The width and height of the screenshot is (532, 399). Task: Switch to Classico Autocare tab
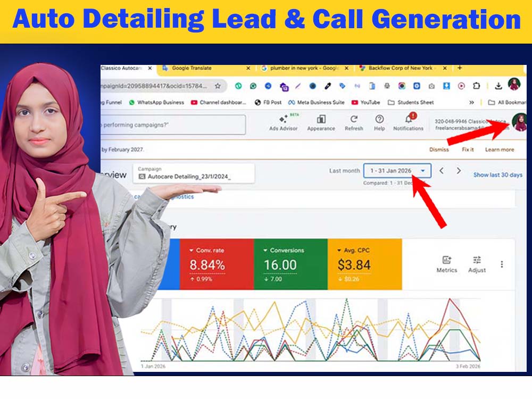(128, 68)
